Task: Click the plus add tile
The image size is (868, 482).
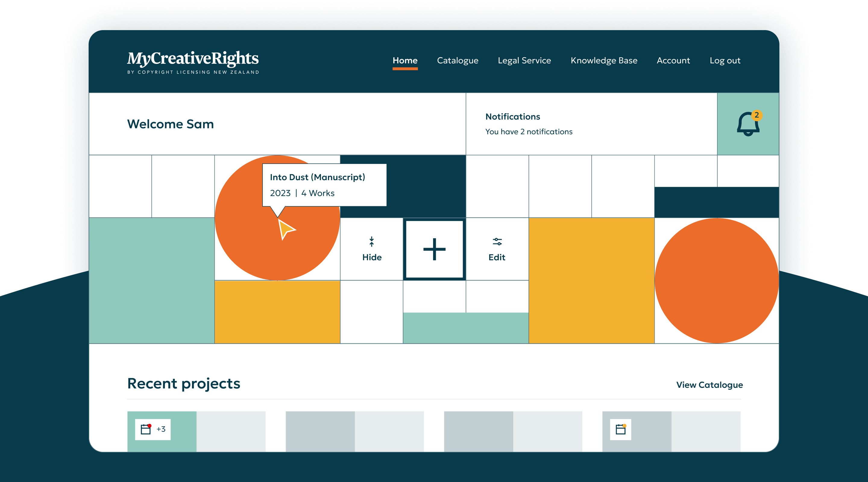Action: (x=434, y=249)
